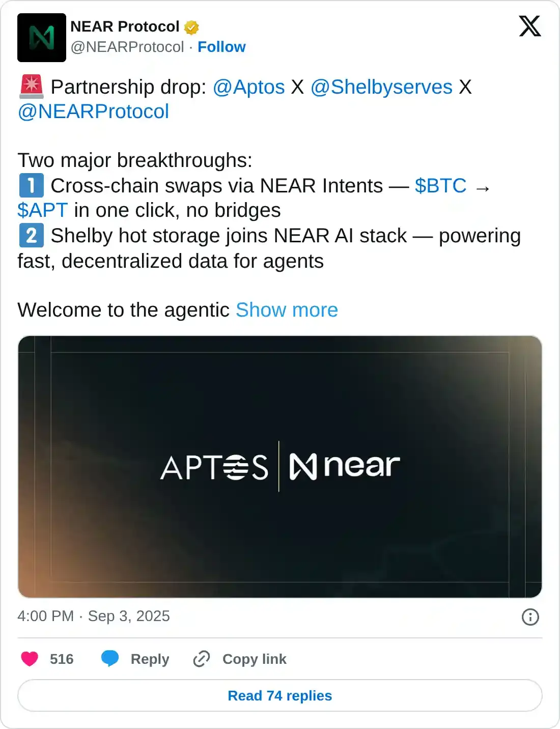The height and width of the screenshot is (729, 560).
Task: Open the tweet info circle icon
Action: [x=530, y=617]
